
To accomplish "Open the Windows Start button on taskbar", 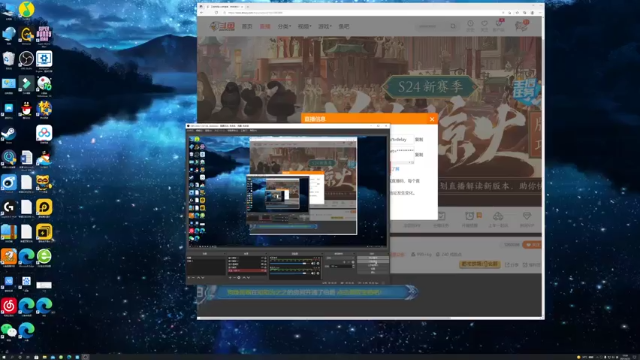I will pos(4,357).
